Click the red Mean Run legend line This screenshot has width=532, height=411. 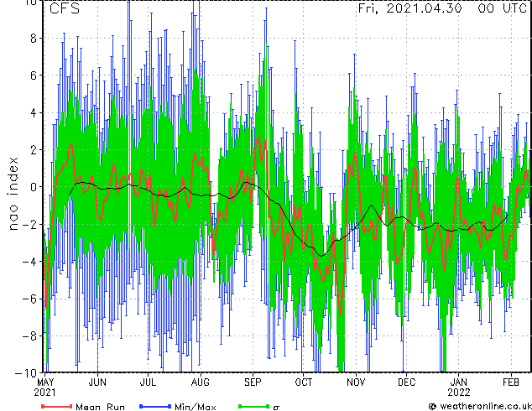(57, 406)
